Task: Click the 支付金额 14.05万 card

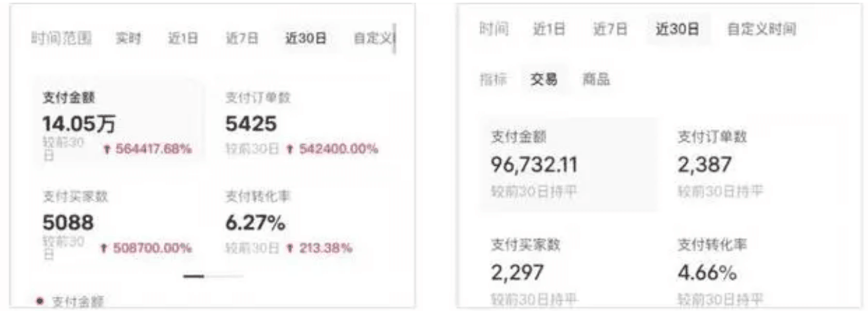Action: pyautogui.click(x=117, y=124)
